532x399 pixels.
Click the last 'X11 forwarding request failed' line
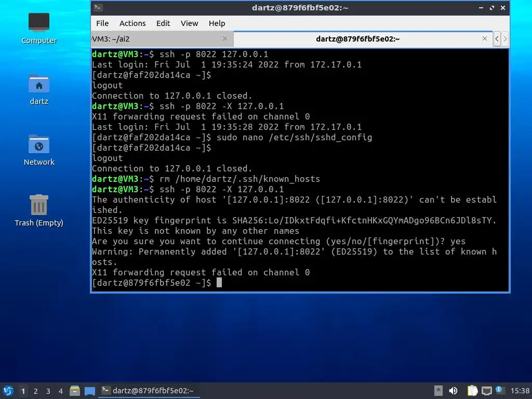pos(201,272)
